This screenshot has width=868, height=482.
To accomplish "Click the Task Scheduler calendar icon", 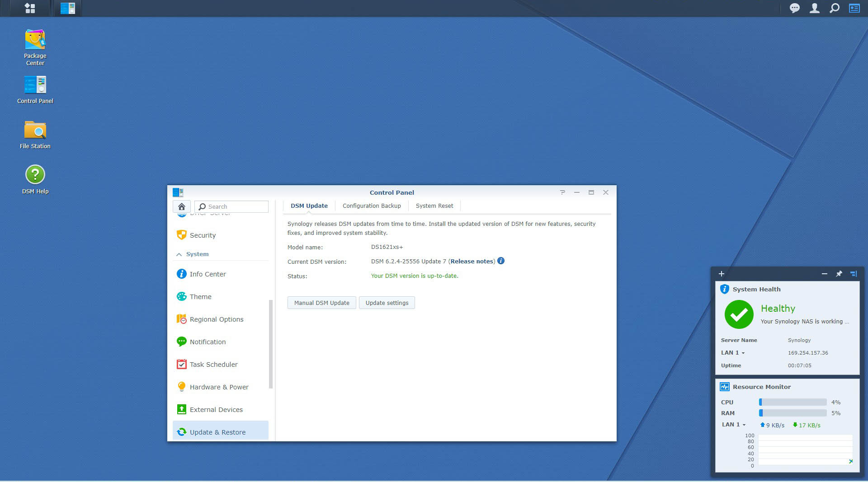I will (181, 364).
